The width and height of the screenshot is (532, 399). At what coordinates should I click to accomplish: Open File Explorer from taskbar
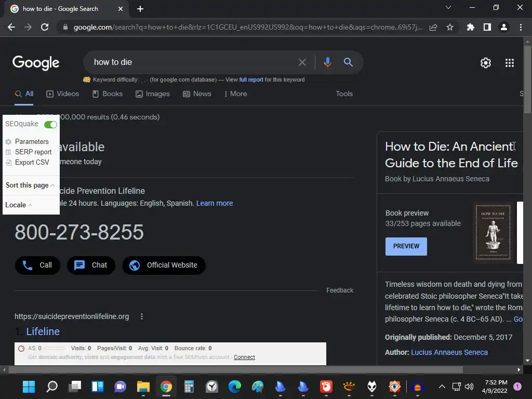click(x=143, y=387)
